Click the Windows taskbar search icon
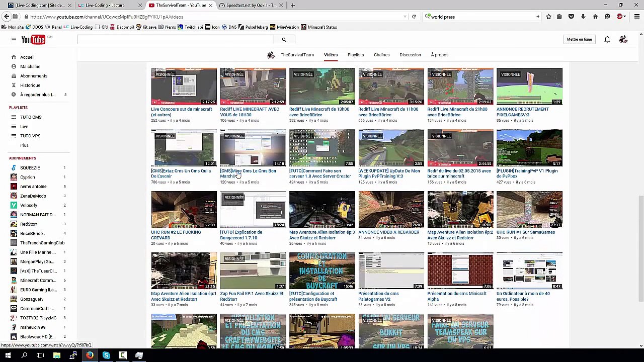 [x=24, y=355]
